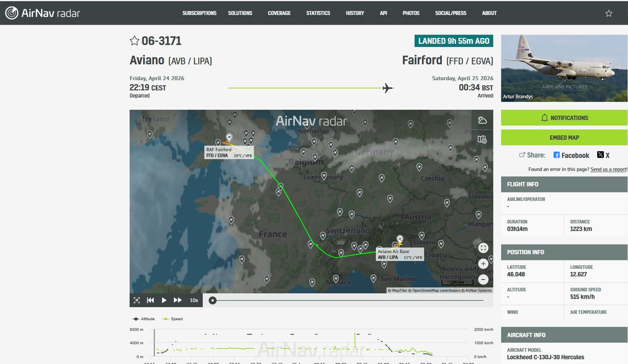This screenshot has width=628, height=364.
Task: Zoom out on the map
Action: [483, 279]
